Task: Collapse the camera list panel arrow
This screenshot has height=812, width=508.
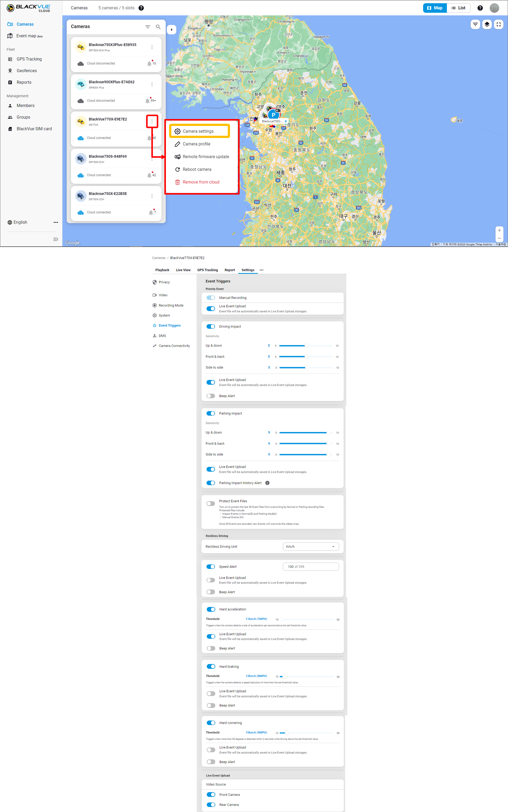Action: tap(172, 30)
